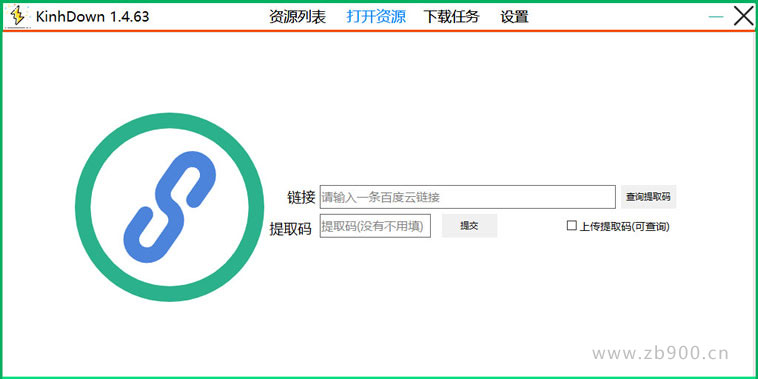Focus the 链接 Baidu cloud link field
The width and height of the screenshot is (758, 379).
467,197
